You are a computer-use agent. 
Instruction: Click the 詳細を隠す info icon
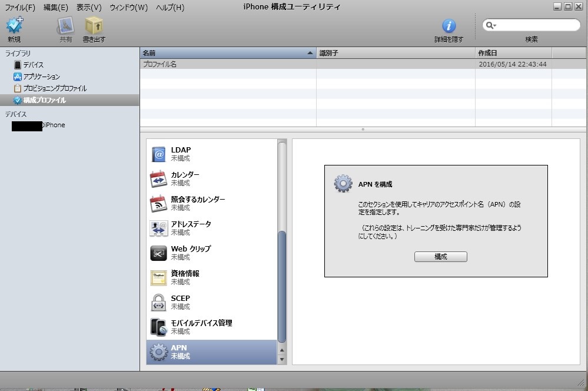[x=449, y=25]
